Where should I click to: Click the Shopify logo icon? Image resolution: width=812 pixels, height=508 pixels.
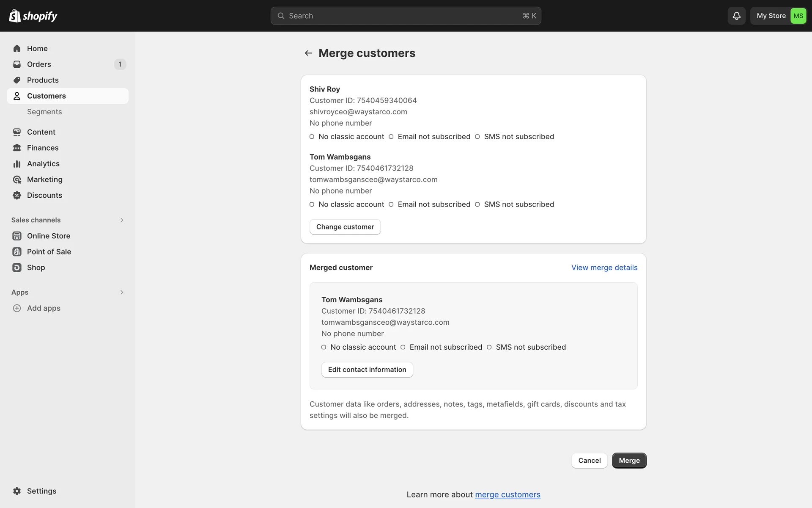tap(15, 16)
